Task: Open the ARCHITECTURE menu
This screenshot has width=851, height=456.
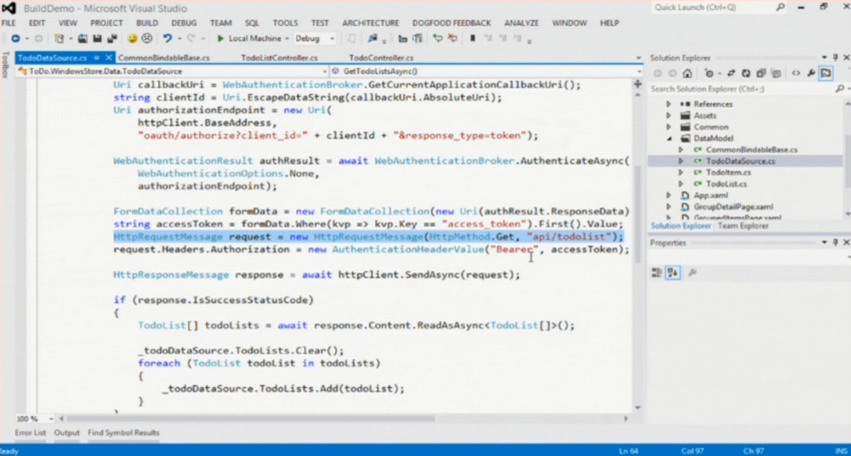Action: tap(371, 23)
